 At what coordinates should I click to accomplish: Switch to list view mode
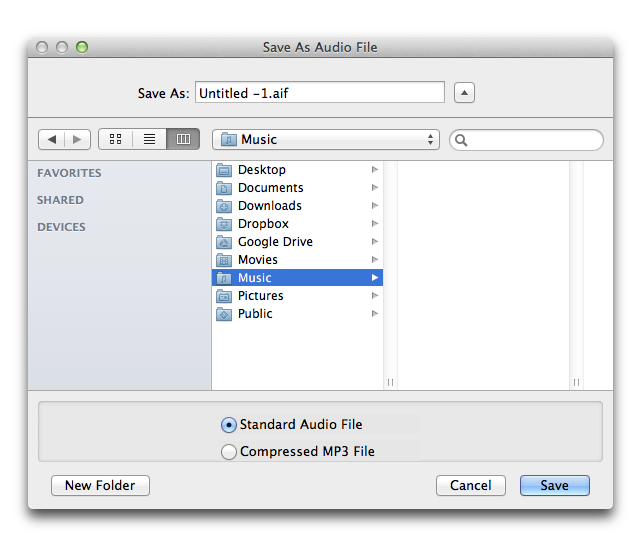click(x=149, y=139)
